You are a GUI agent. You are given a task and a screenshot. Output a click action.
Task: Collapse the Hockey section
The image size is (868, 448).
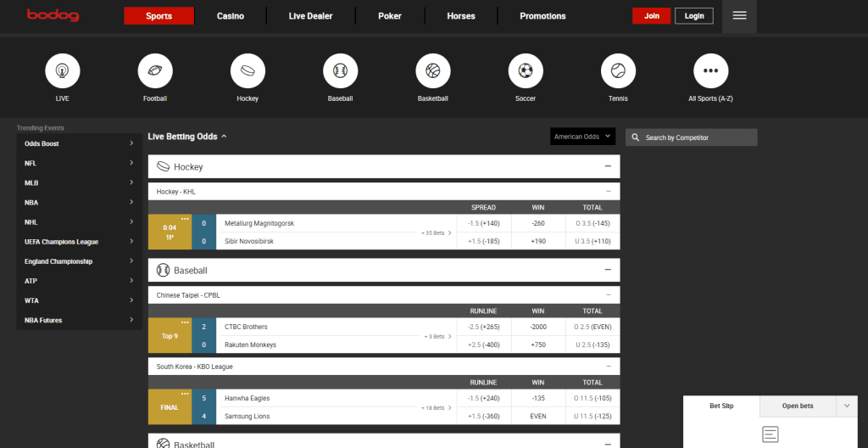click(x=608, y=166)
